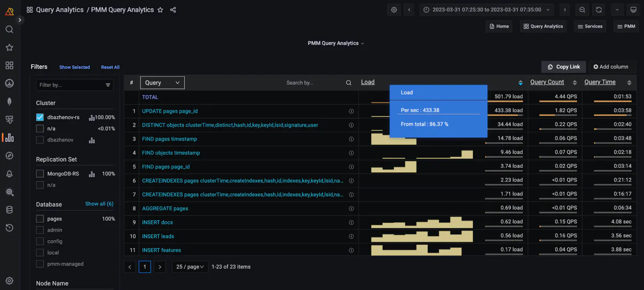Zoom out the time range
Image resolution: width=644 pixels, height=290 pixels.
tap(582, 10)
